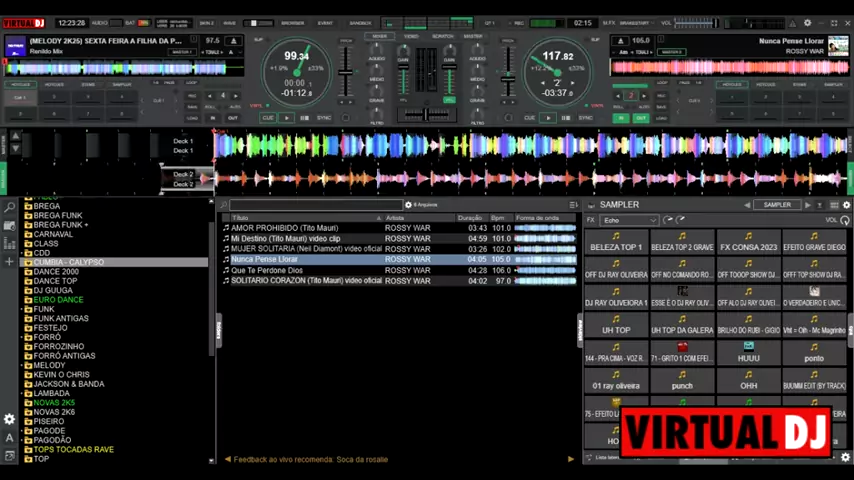Open settings gear in top bar
This screenshot has height=480, width=854.
tap(807, 23)
